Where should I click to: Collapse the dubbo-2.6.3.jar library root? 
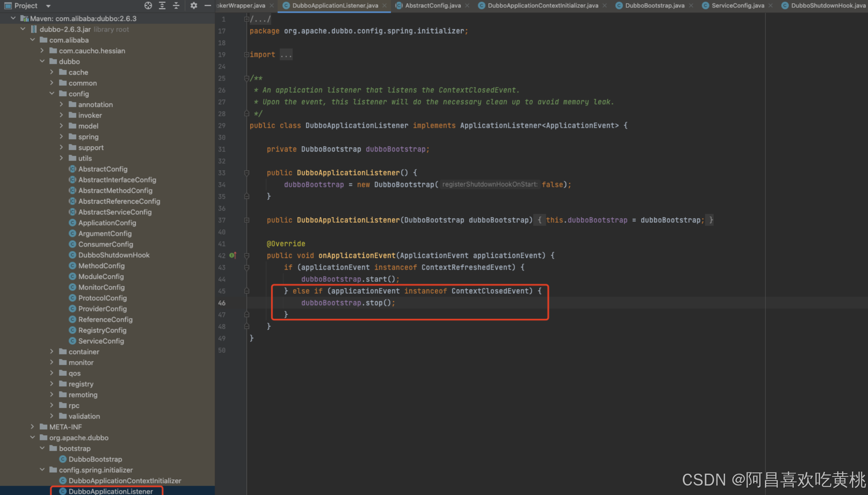(23, 29)
